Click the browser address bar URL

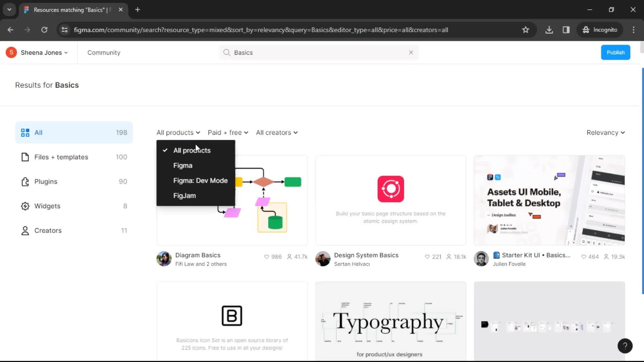tap(261, 30)
